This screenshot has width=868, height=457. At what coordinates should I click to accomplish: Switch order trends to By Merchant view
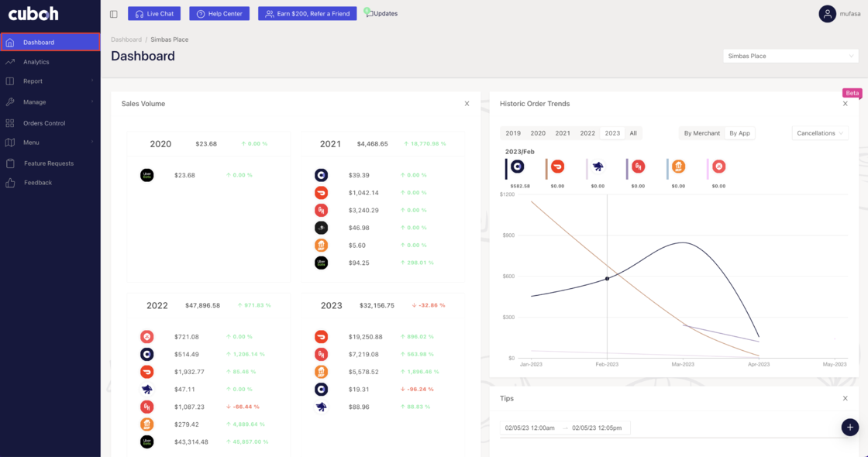(701, 132)
